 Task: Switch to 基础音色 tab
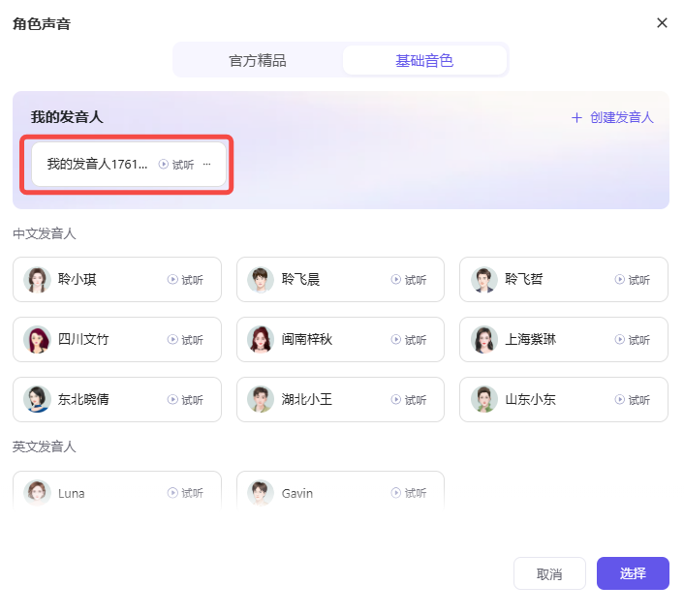coord(424,60)
